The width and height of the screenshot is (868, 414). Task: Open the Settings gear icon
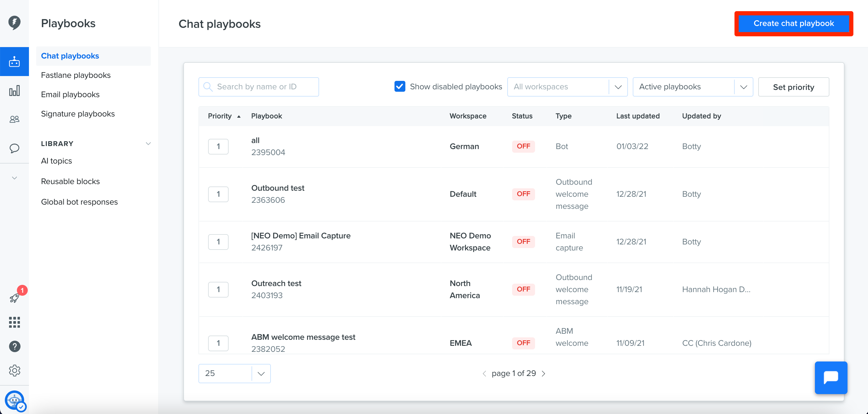[x=14, y=371]
